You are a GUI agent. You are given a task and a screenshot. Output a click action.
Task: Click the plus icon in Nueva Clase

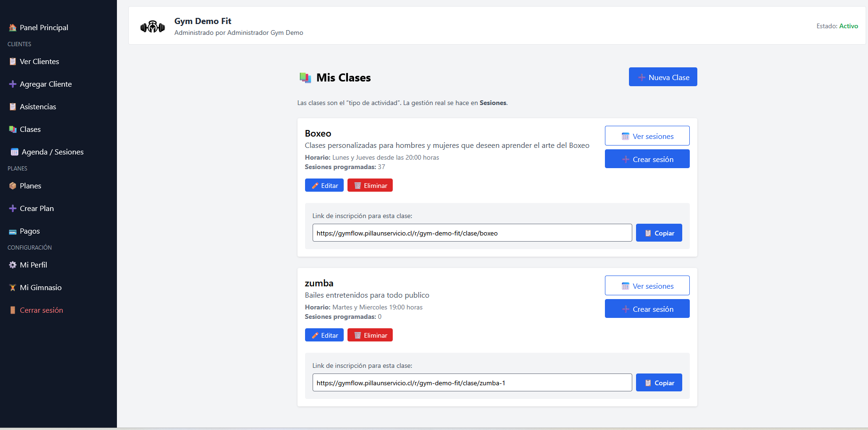coord(642,77)
